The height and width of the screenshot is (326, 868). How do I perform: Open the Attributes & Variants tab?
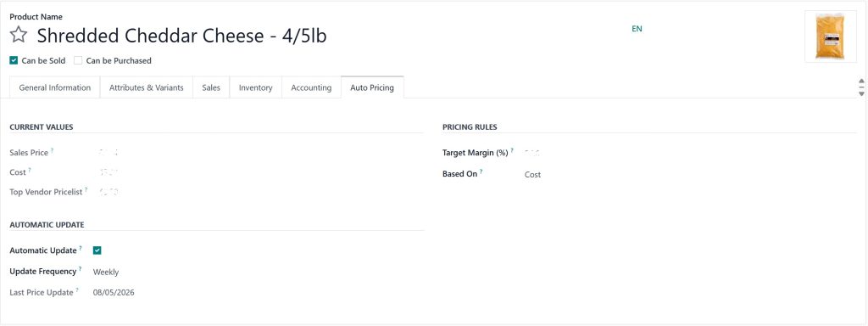(x=147, y=87)
